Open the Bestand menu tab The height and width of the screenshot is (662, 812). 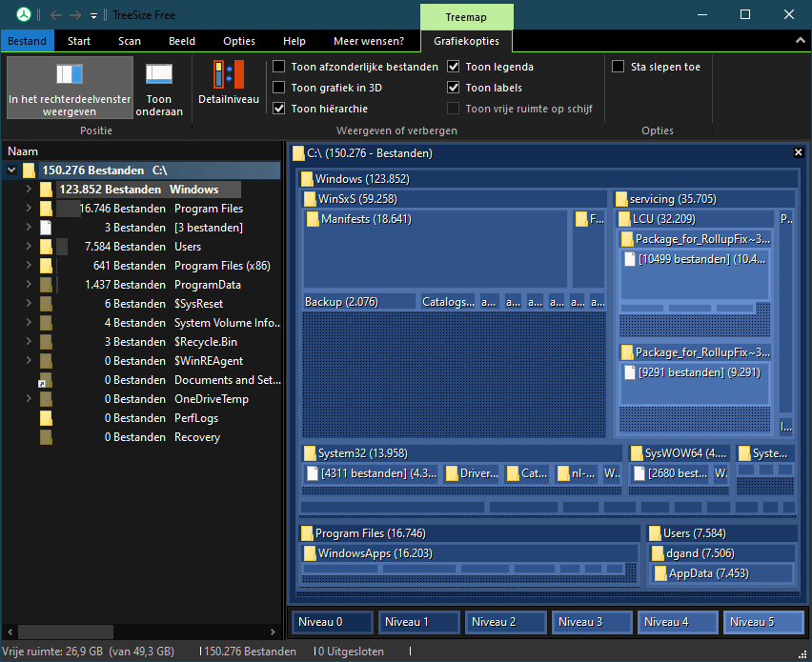(x=27, y=41)
